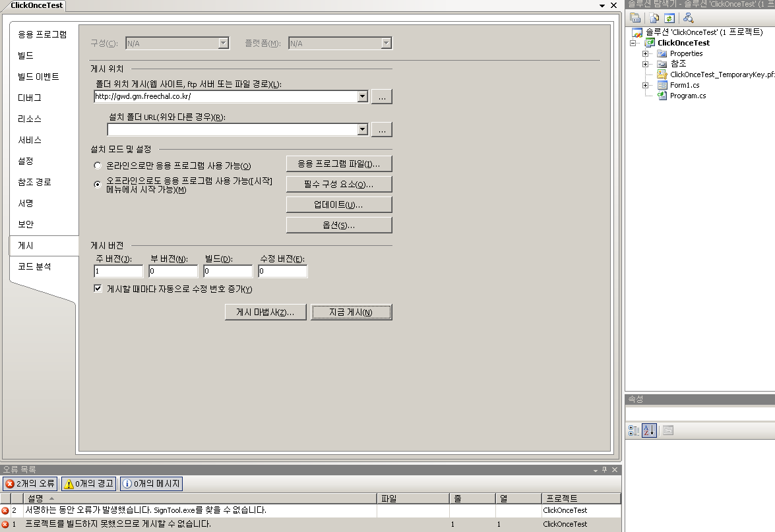Open the View Class Diagram icon
The image size is (775, 532).
pos(688,18)
